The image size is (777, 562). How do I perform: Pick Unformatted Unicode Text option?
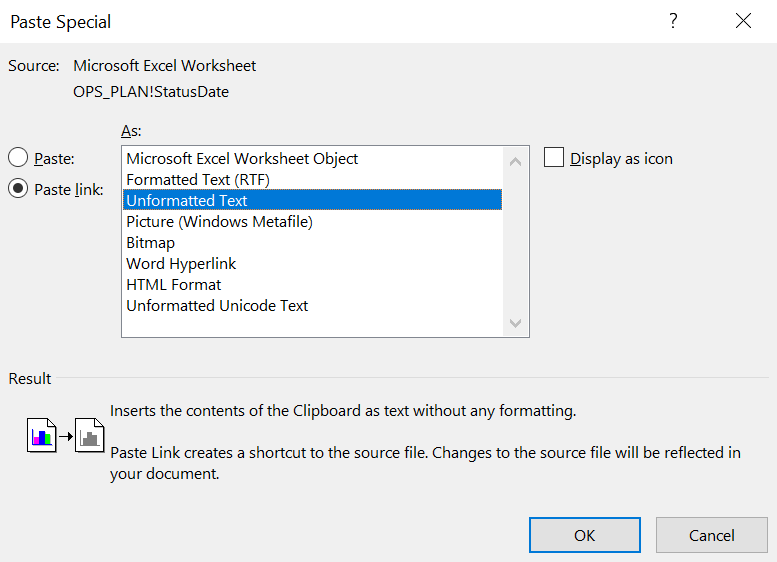(217, 305)
